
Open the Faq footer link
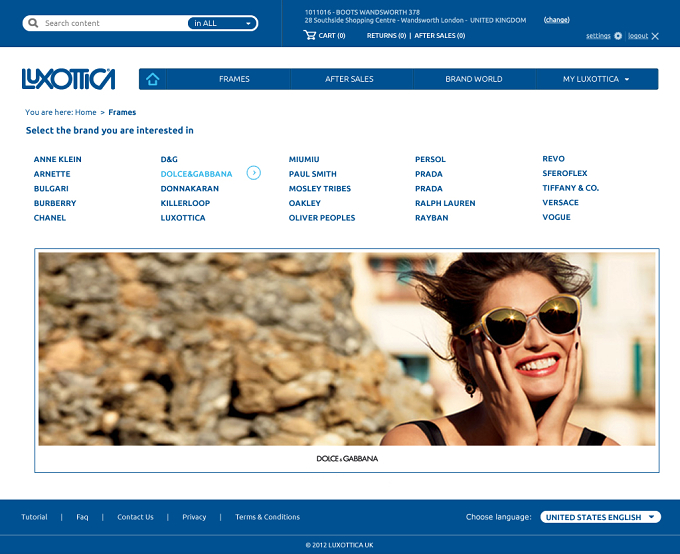(82, 517)
